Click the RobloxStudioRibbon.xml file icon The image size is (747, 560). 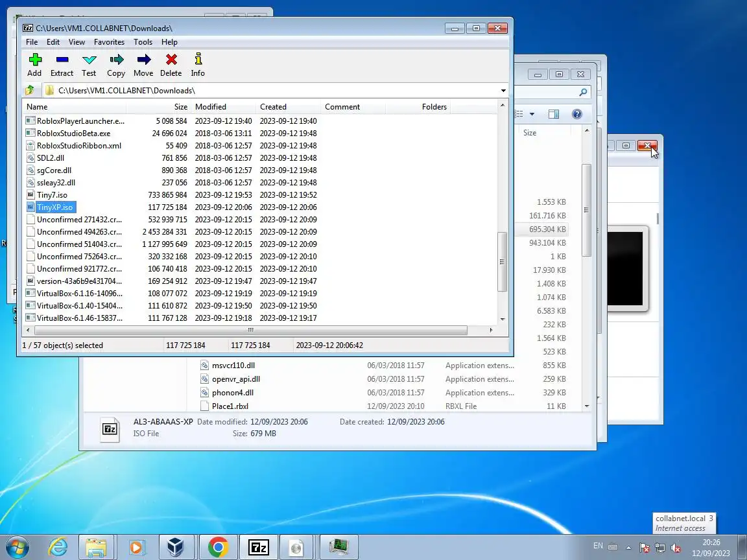(30, 145)
